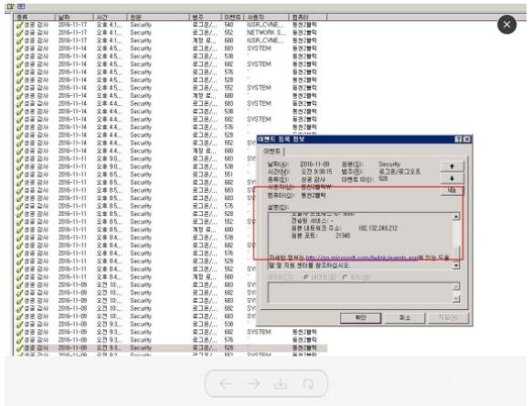The width and height of the screenshot is (532, 406).
Task: Open the go.microsoft.com help link
Action: pos(362,258)
